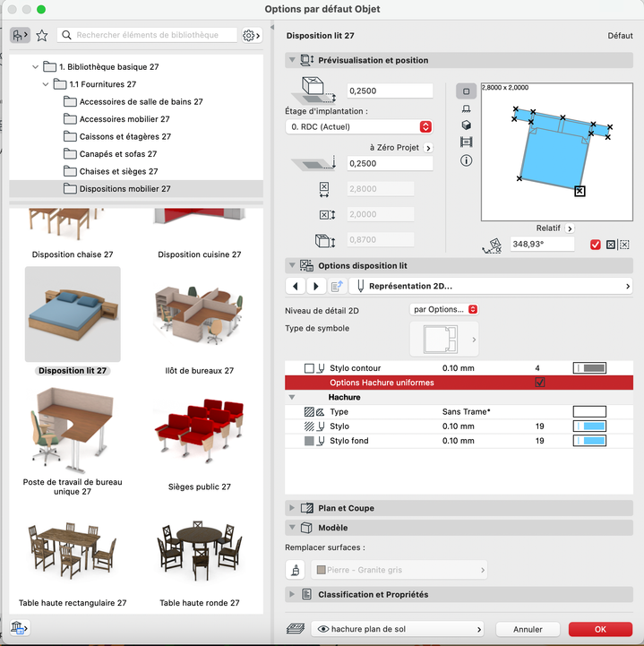Image resolution: width=644 pixels, height=646 pixels.
Task: Click the OK button
Action: [600, 629]
